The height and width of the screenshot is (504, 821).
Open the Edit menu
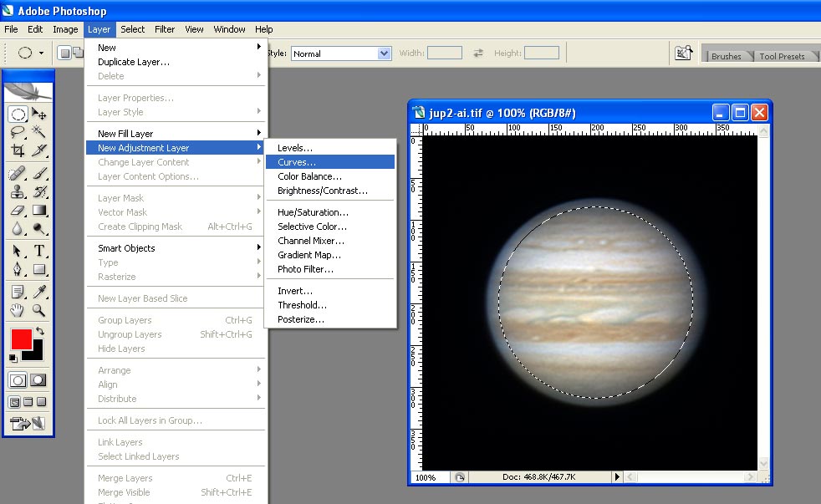coord(35,29)
